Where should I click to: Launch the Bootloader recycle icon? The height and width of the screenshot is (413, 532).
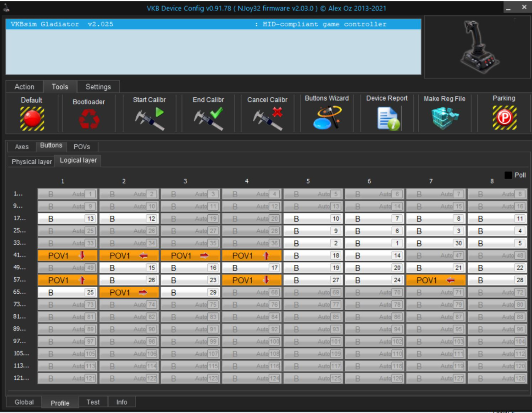(x=89, y=119)
